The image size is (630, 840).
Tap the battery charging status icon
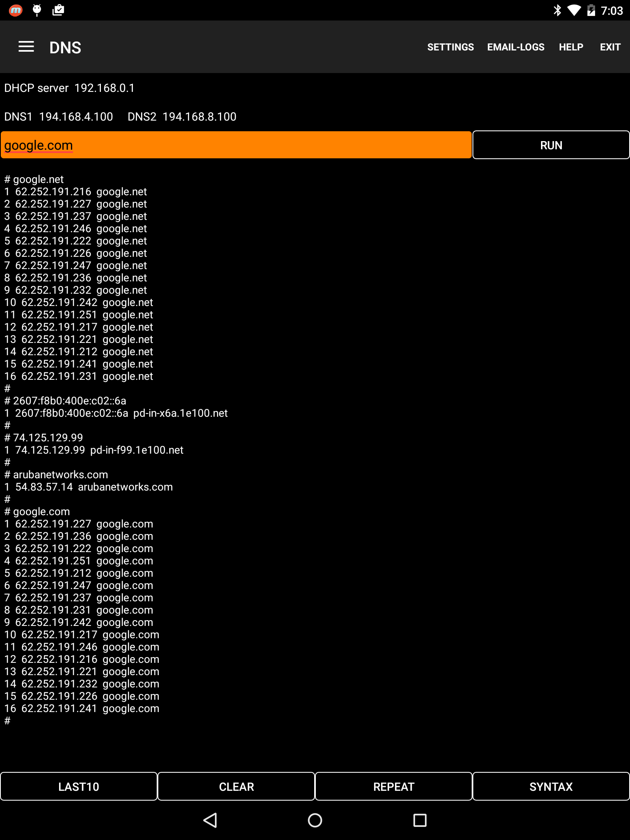coord(591,10)
